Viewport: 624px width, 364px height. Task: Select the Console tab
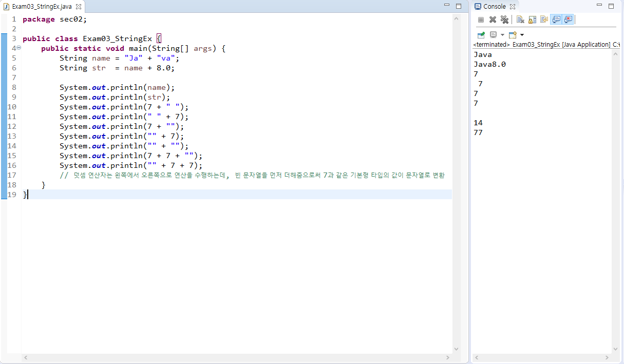pyautogui.click(x=494, y=7)
